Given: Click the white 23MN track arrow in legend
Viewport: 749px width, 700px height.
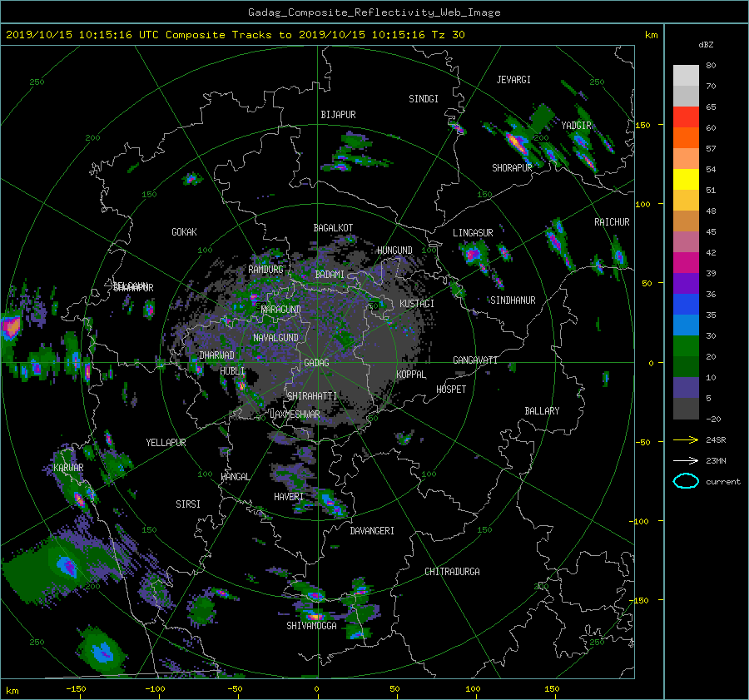Looking at the screenshot, I should [x=686, y=460].
